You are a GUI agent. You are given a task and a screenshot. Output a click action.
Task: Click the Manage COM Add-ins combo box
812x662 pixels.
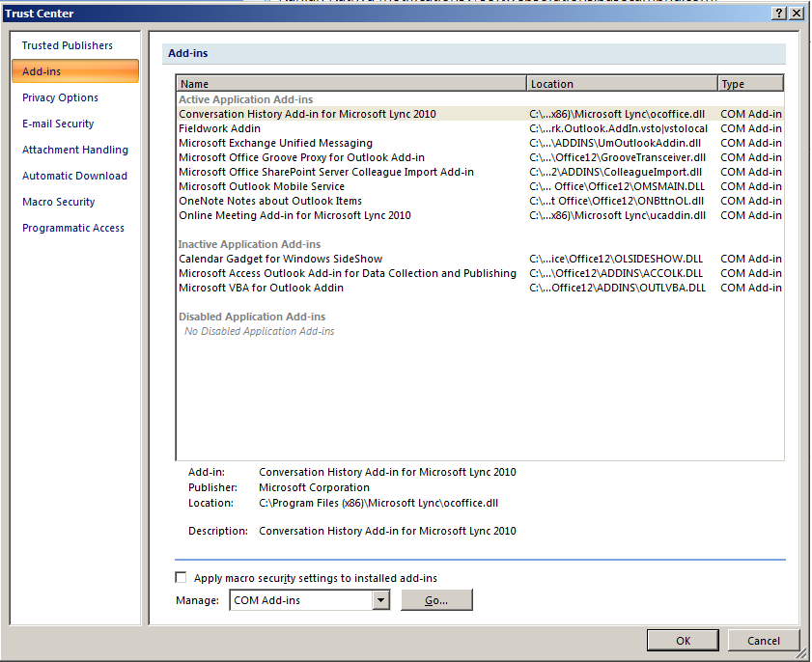pyautogui.click(x=309, y=600)
